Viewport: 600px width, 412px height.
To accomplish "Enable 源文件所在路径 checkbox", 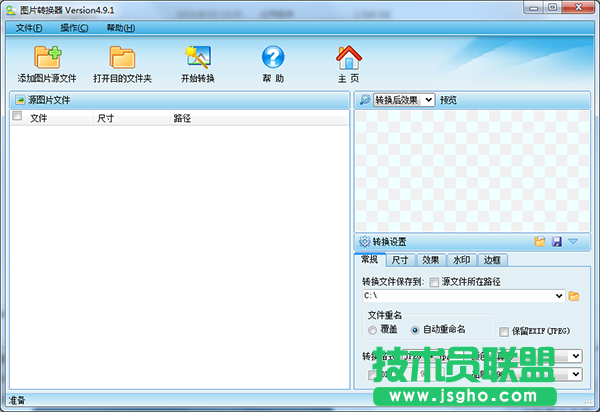I will coord(434,282).
